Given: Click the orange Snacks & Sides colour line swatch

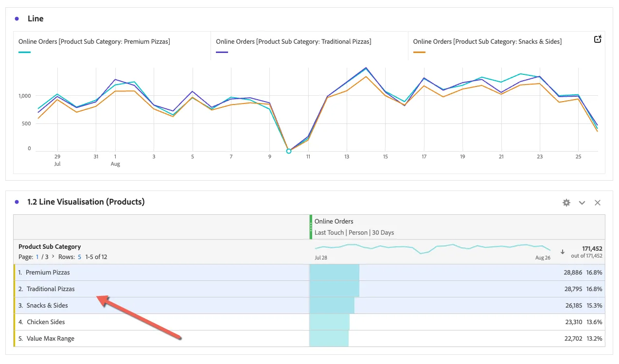Looking at the screenshot, I should point(419,52).
